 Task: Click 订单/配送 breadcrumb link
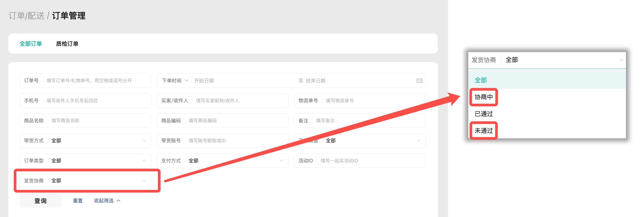coord(26,16)
